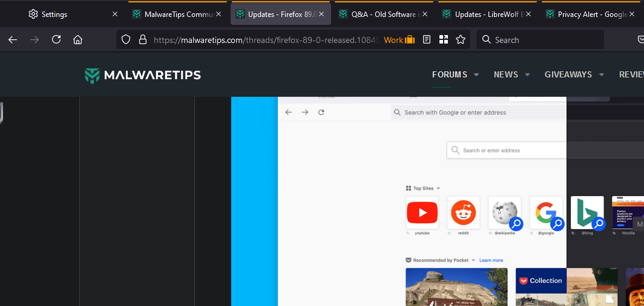Close the Updates - Firefox 89.0 tab
644x306 pixels.
pyautogui.click(x=321, y=14)
